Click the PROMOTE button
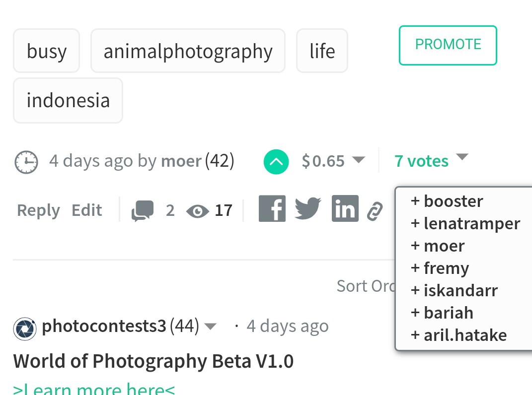Screen dimensions: 532x395 pyautogui.click(x=448, y=45)
